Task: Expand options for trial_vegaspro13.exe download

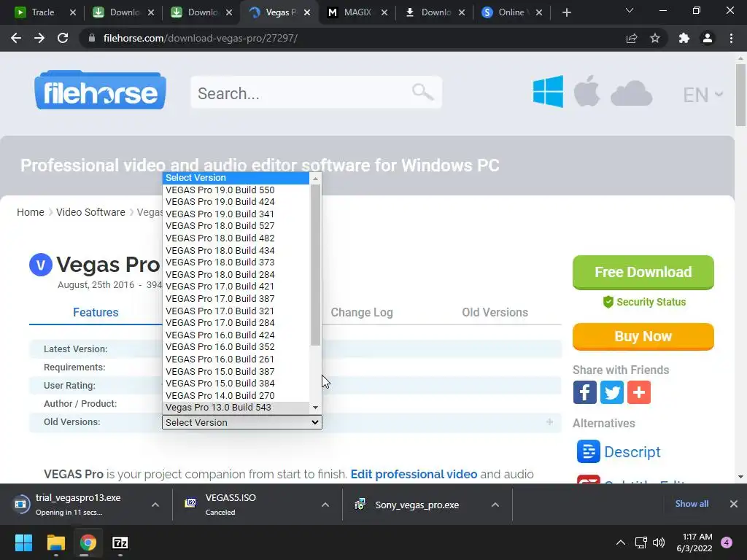Action: (x=155, y=505)
